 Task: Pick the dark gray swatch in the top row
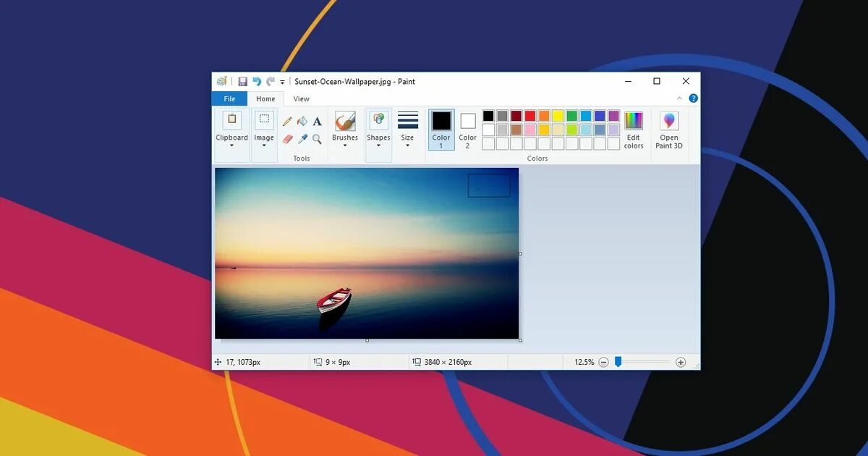tap(502, 116)
